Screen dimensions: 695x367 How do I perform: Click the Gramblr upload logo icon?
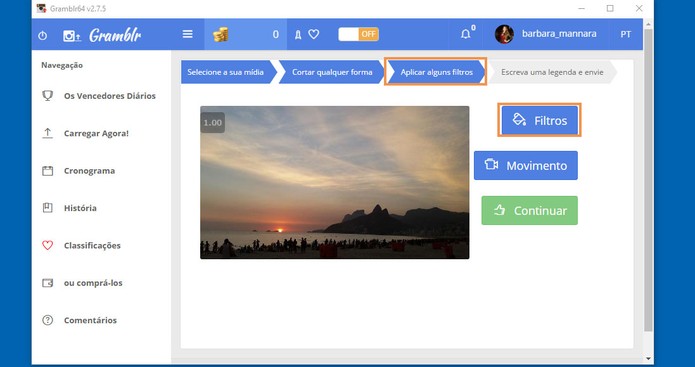coord(72,36)
